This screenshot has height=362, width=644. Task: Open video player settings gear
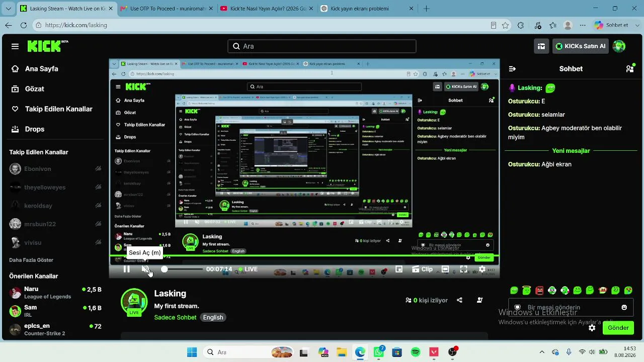click(x=482, y=269)
